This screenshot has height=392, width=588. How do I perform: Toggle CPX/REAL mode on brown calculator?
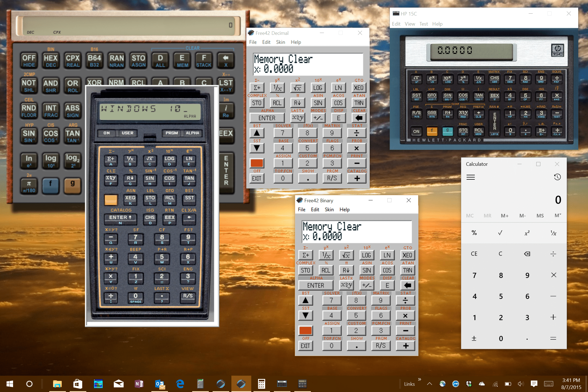[73, 60]
